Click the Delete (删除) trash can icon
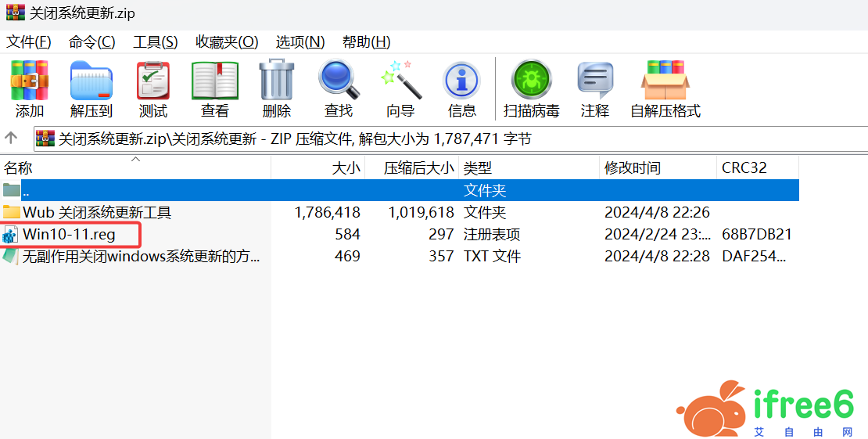This screenshot has height=439, width=868. coord(277,81)
